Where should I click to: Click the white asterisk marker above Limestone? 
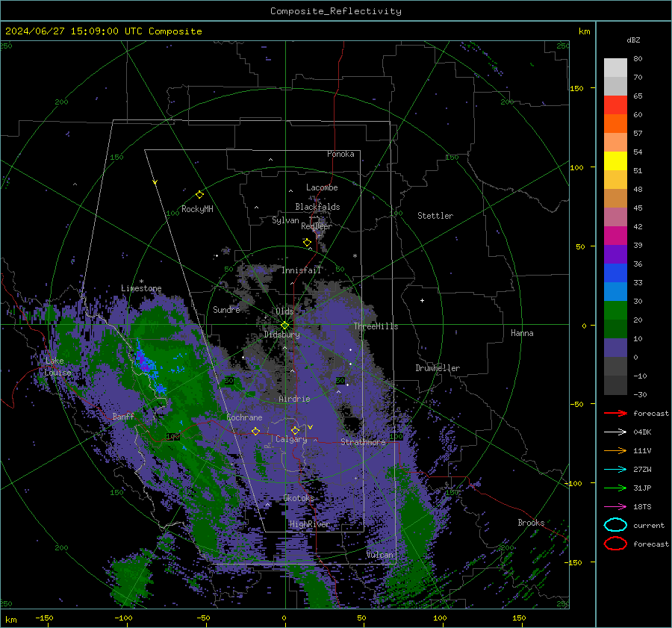pos(141,282)
